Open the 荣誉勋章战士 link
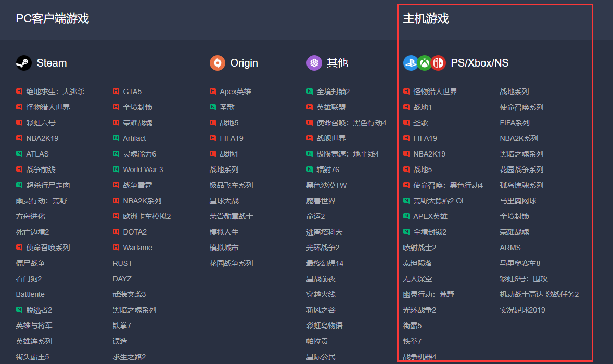Image resolution: width=613 pixels, height=364 pixels. click(232, 216)
